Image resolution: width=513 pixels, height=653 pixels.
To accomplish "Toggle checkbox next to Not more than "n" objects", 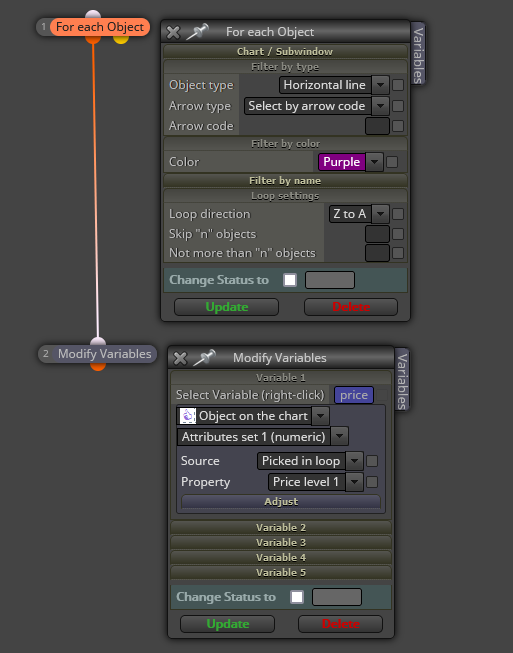I will pos(398,253).
